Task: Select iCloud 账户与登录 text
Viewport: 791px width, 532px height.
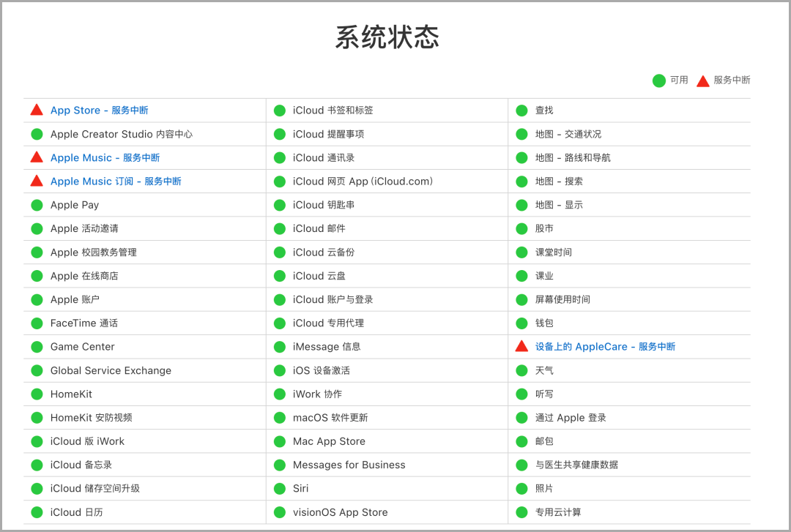Action: coord(333,300)
